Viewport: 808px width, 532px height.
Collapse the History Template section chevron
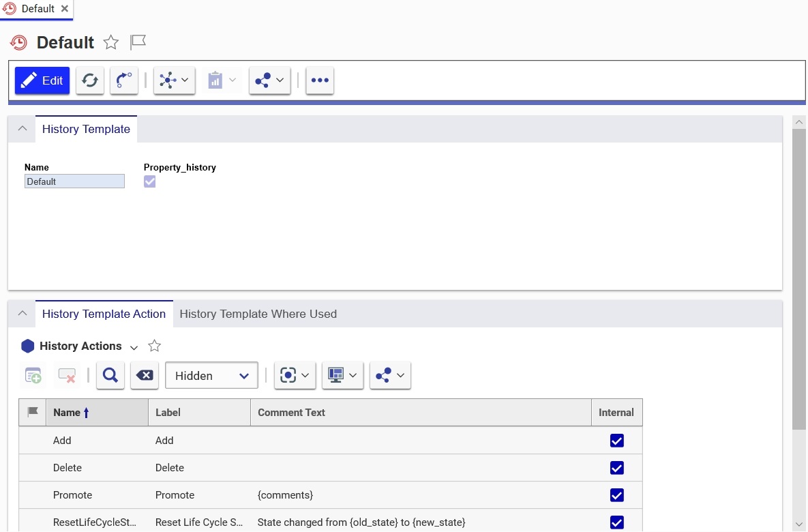(x=22, y=129)
